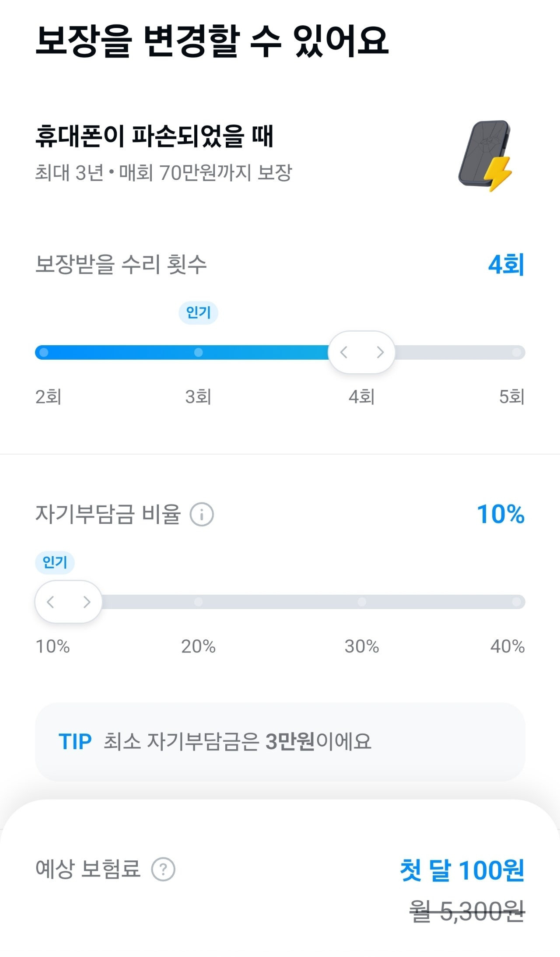Tap the 인기 badge above the 3회 option
Image resolution: width=560 pixels, height=957 pixels.
click(198, 313)
